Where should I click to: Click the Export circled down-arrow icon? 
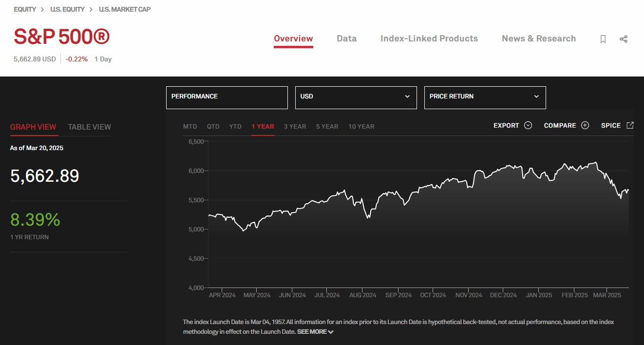[528, 125]
